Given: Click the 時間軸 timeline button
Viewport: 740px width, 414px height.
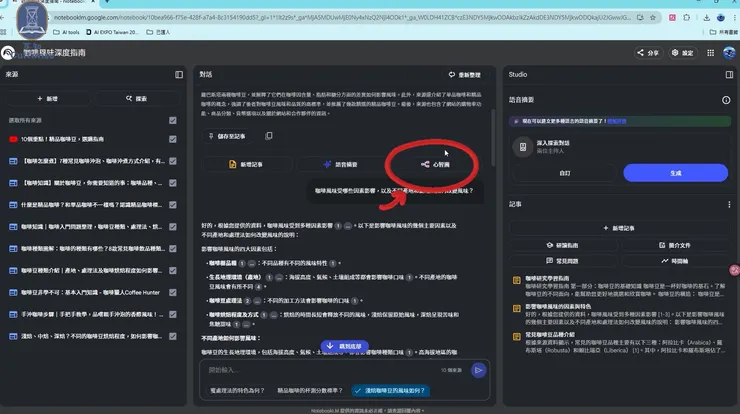Looking at the screenshot, I should [x=675, y=261].
